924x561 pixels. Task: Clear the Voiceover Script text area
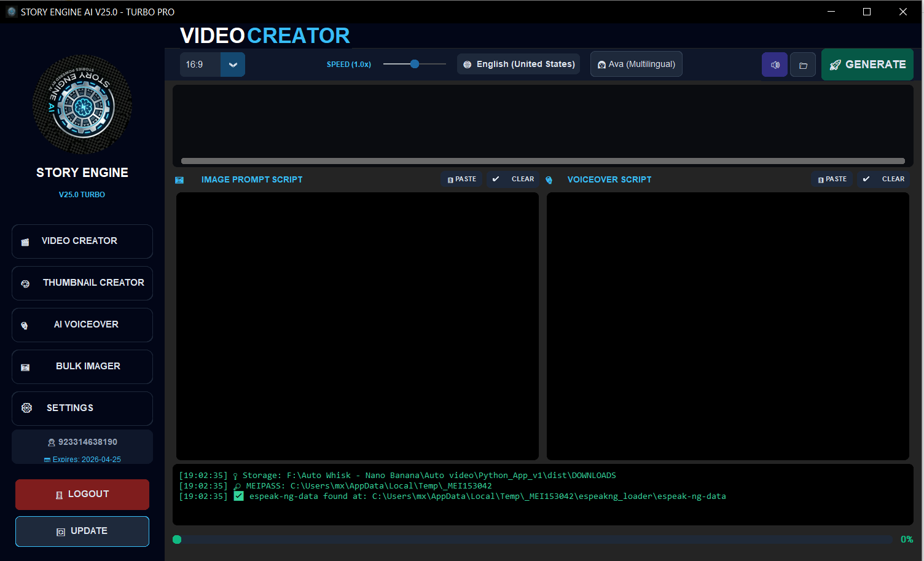point(883,179)
